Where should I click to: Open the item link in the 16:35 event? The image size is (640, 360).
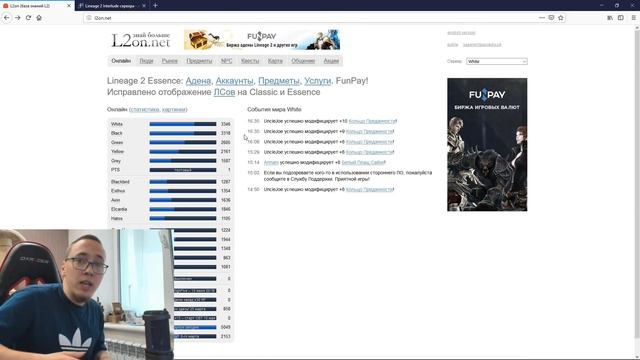[369, 131]
